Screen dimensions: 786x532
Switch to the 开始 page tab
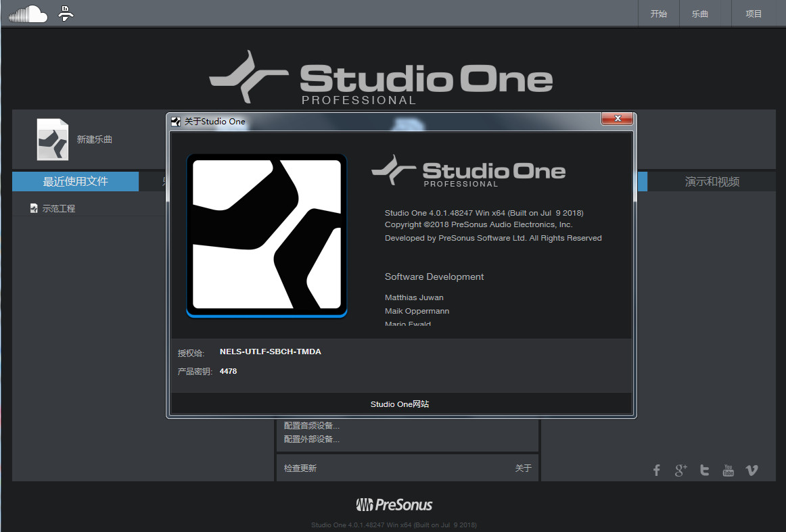coord(658,14)
